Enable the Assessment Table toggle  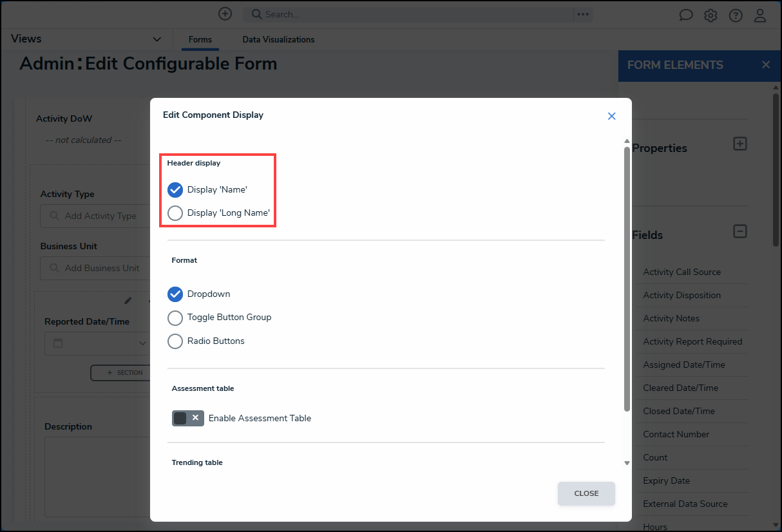point(187,419)
